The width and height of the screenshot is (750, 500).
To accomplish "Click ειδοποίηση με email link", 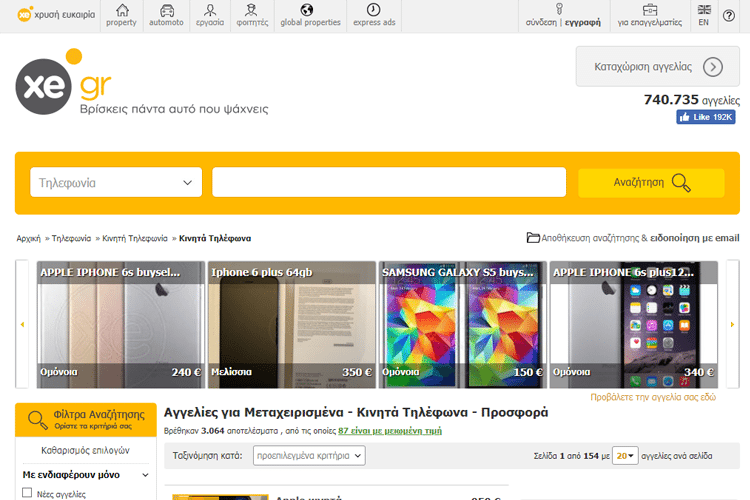I will (x=695, y=238).
